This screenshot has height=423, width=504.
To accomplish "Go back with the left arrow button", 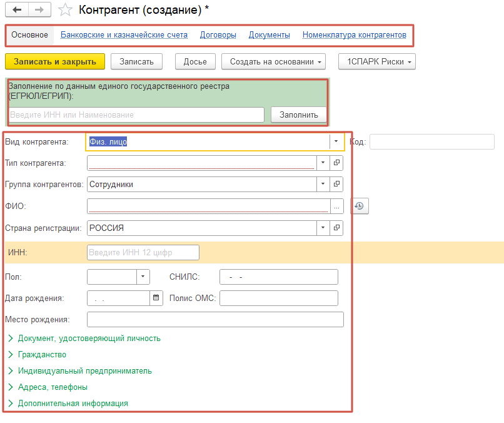I will [17, 9].
